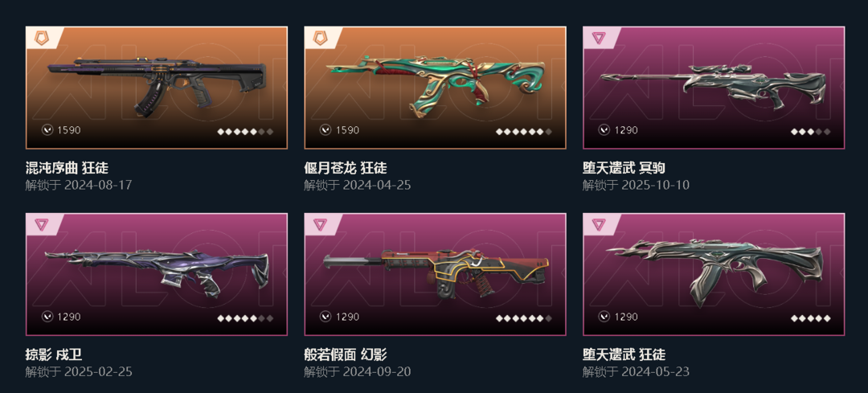Viewport: 868px width, 393px height.
Task: Click the VP currency icon on 混沌序曲 狂徒
Action: (x=47, y=131)
